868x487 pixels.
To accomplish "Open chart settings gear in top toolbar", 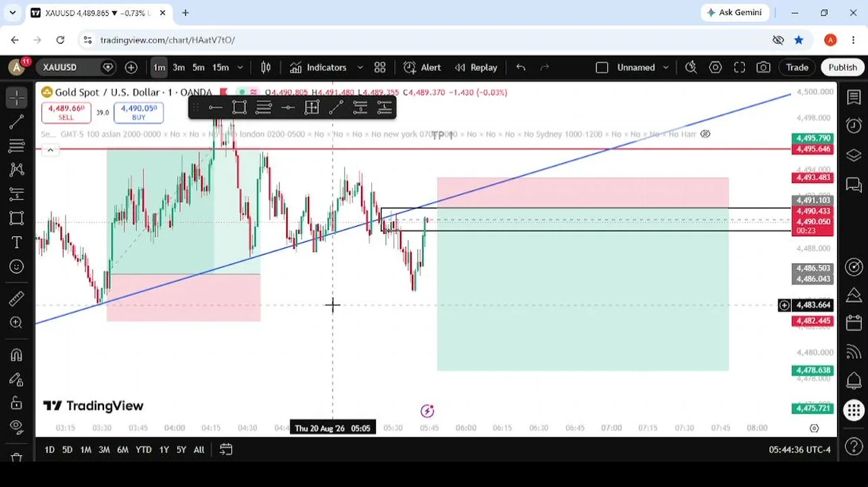I will coord(715,67).
